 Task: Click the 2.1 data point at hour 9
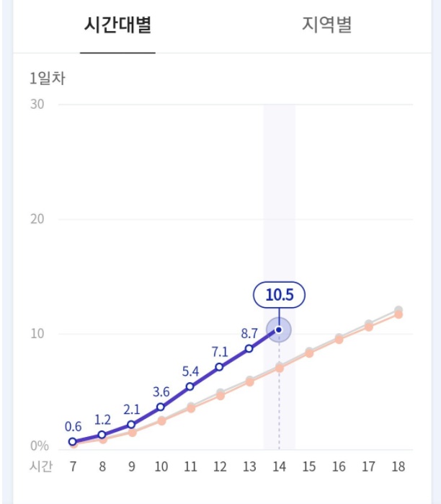tap(131, 425)
